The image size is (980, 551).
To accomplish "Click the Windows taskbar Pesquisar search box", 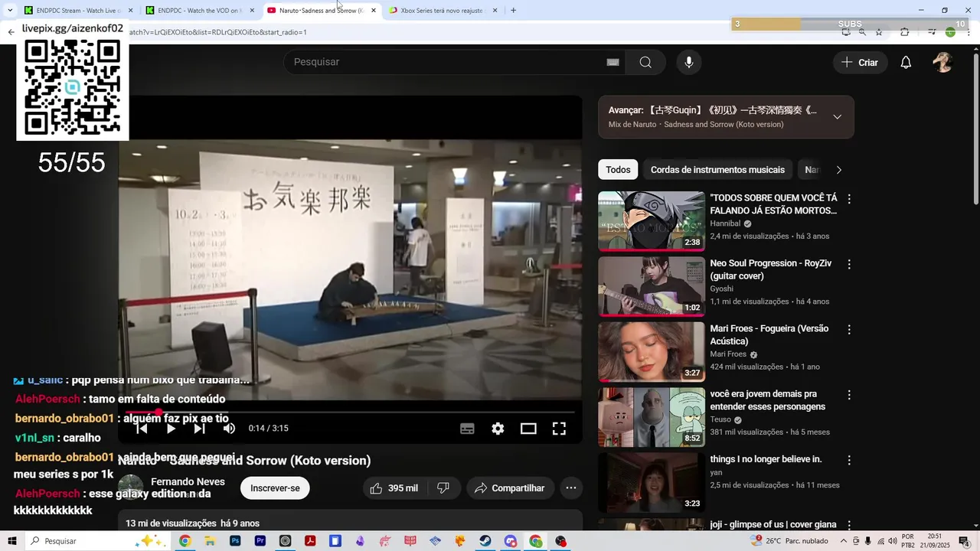I will point(100,541).
